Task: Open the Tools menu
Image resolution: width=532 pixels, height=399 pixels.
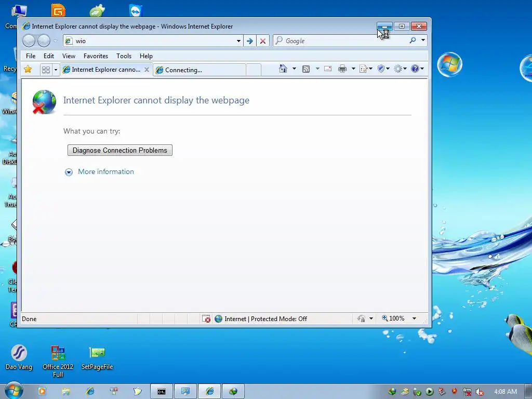Action: pos(124,56)
